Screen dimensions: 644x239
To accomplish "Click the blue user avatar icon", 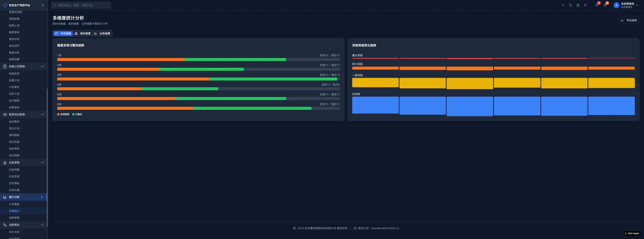I will 616,5.
